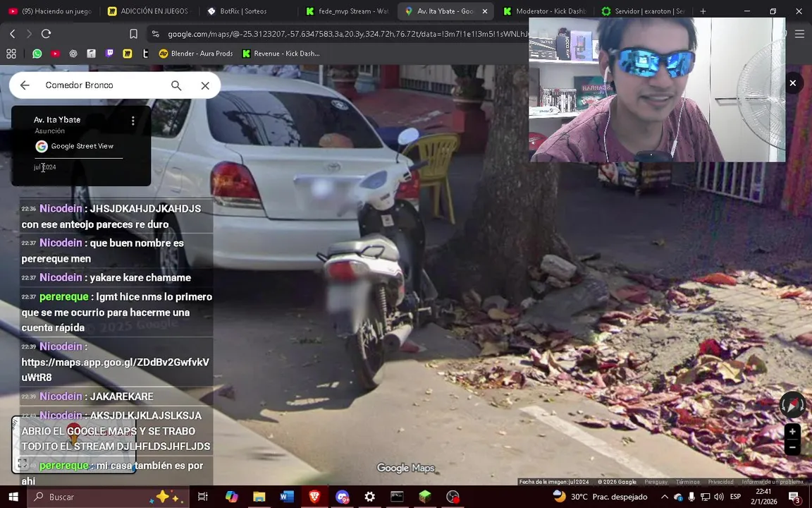Go back in browser history
812x508 pixels.
13,34
